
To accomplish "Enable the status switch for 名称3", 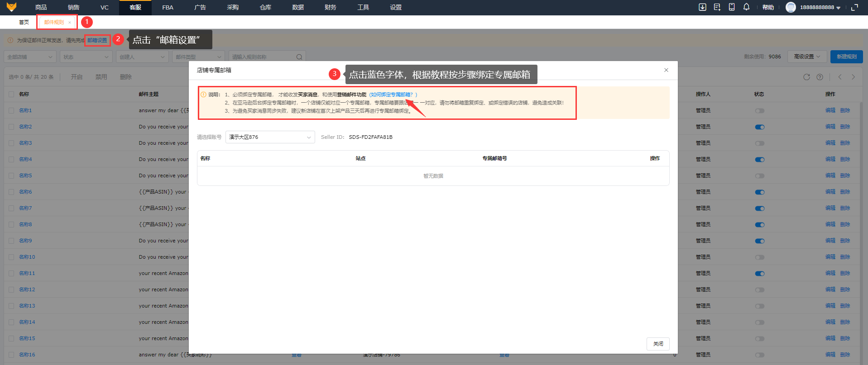I will pos(760,143).
